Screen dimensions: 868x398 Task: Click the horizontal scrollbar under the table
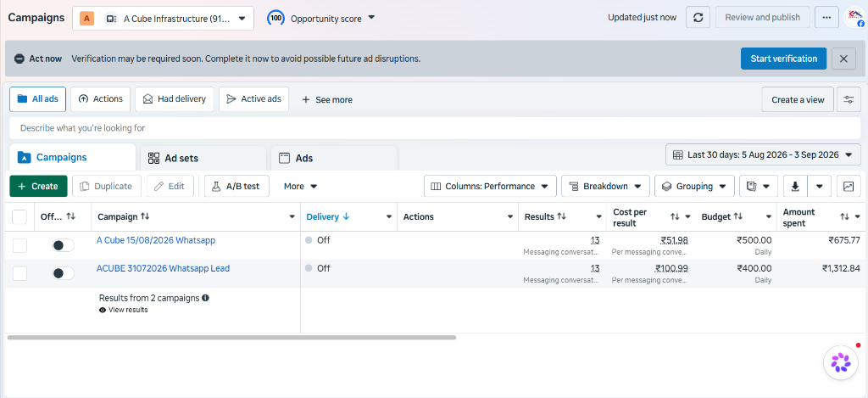click(x=231, y=337)
